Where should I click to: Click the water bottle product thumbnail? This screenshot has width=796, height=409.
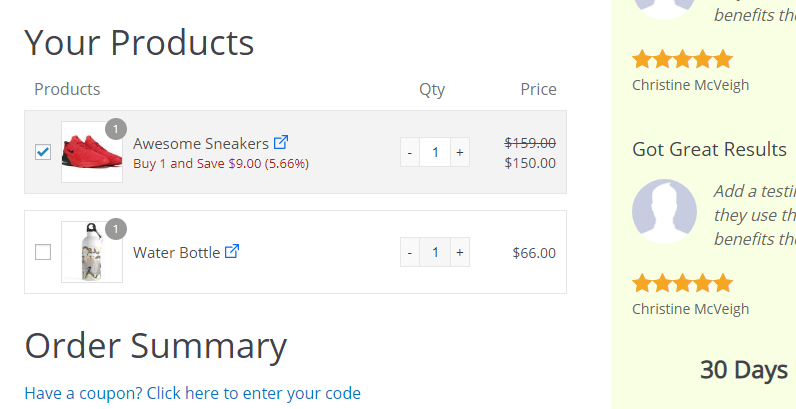pos(92,252)
